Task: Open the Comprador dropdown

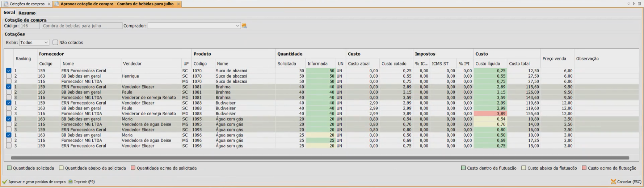Action: click(x=237, y=26)
